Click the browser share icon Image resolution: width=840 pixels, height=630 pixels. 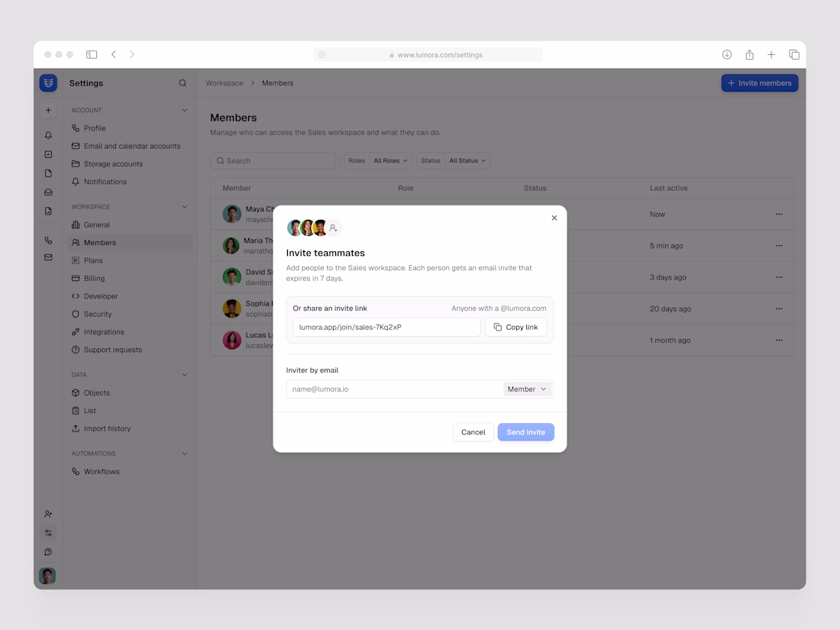click(x=749, y=55)
